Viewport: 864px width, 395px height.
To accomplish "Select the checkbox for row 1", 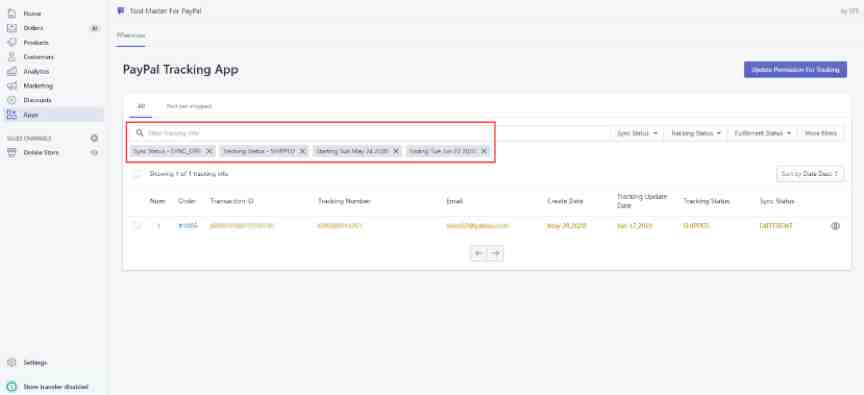I will (x=136, y=225).
